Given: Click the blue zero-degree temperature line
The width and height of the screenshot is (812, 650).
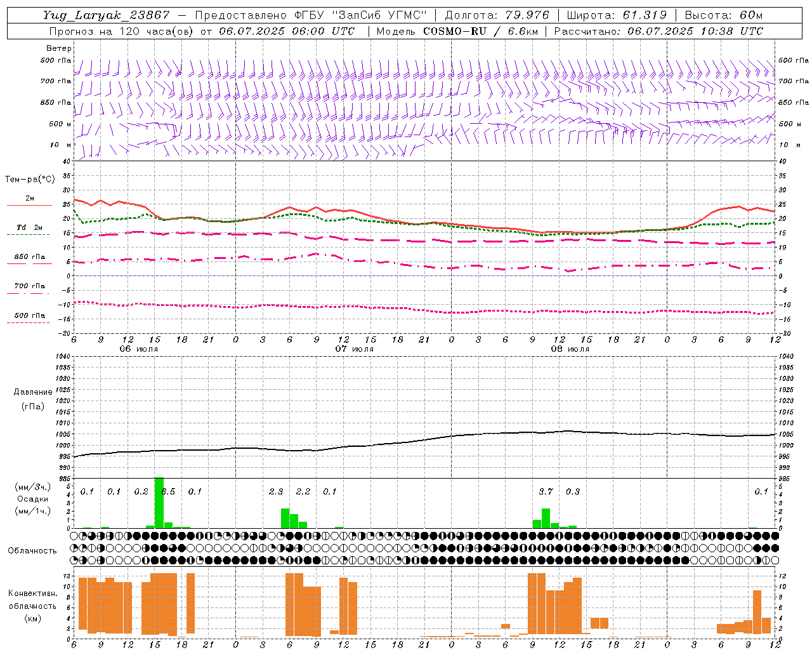Looking at the screenshot, I should 424,276.
